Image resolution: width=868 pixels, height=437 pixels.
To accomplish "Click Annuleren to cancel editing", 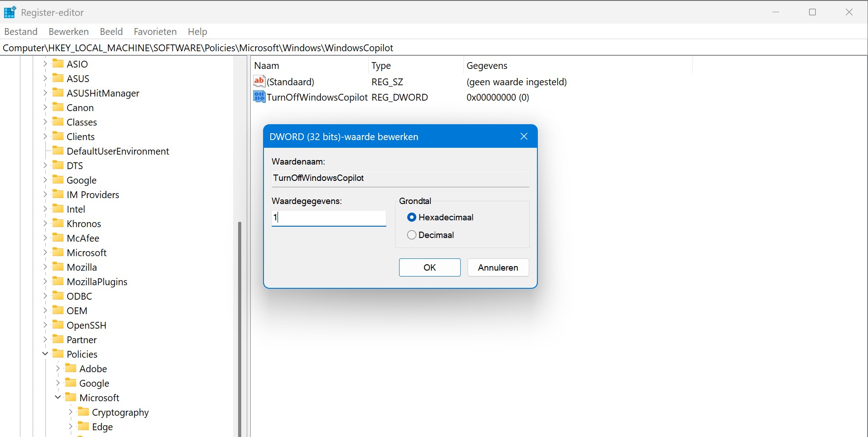I will (x=498, y=267).
